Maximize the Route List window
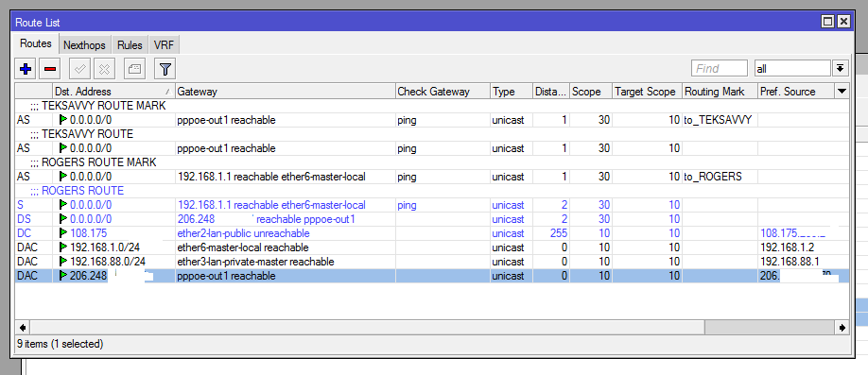 tap(827, 22)
